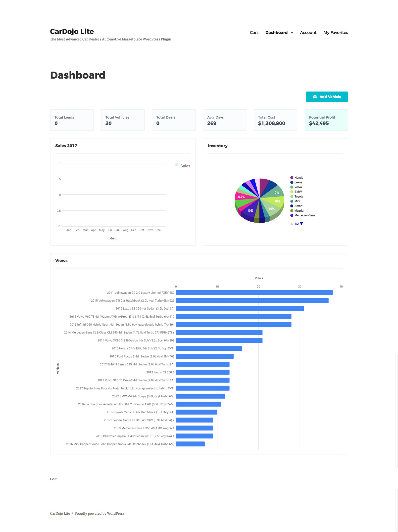Click the Mazda legend color dot
Viewport: 398px width, 532px height.
292,211
